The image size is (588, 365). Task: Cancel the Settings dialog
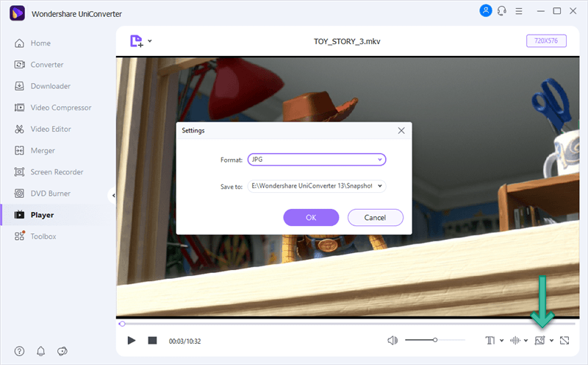point(375,217)
